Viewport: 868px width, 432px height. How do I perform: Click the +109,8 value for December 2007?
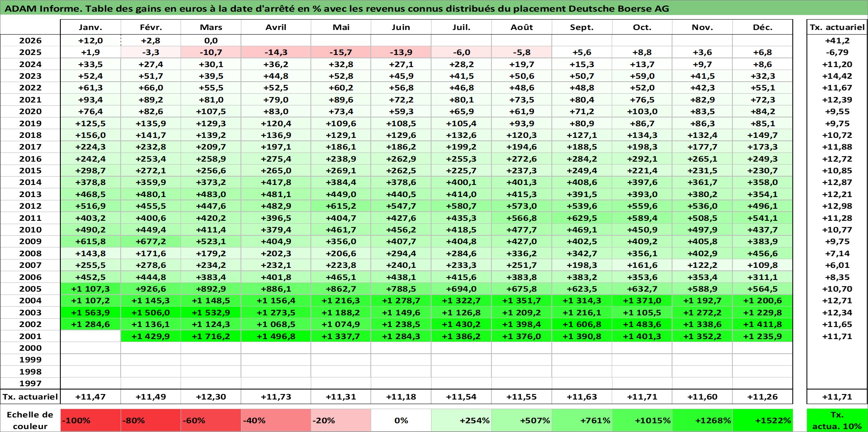coord(763,265)
